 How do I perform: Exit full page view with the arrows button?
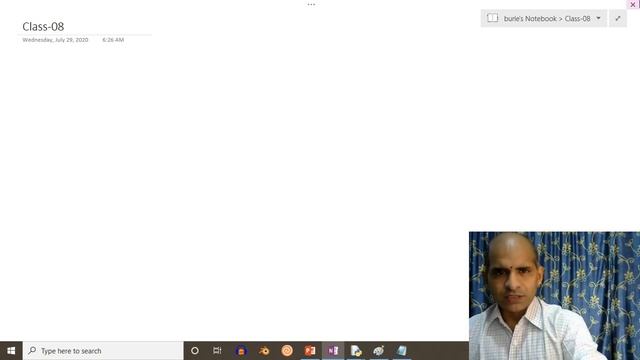[618, 18]
